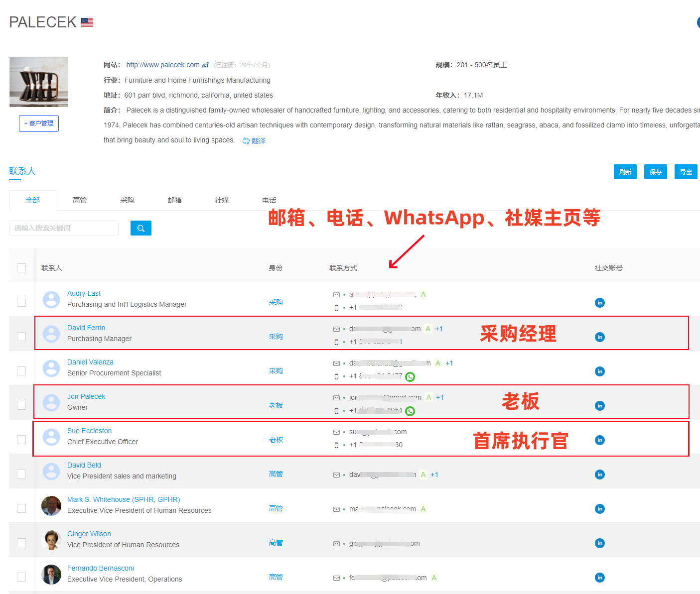Image resolution: width=700 pixels, height=594 pixels.
Task: Switch to the 高管 tab
Action: point(80,200)
